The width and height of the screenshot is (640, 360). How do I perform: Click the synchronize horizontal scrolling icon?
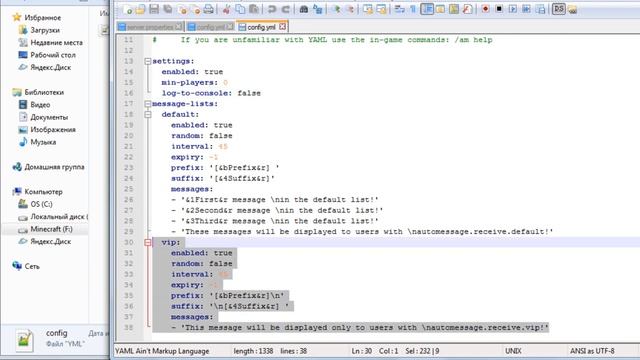point(381,9)
